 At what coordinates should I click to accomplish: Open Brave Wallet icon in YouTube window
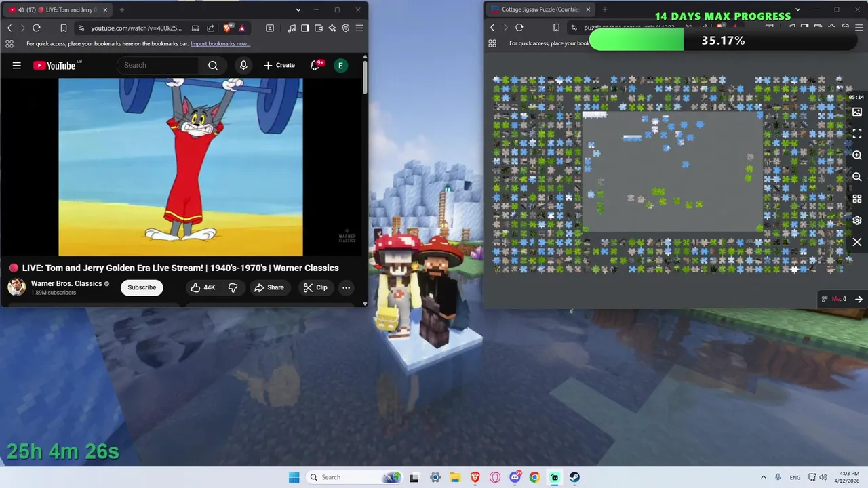[x=319, y=28]
